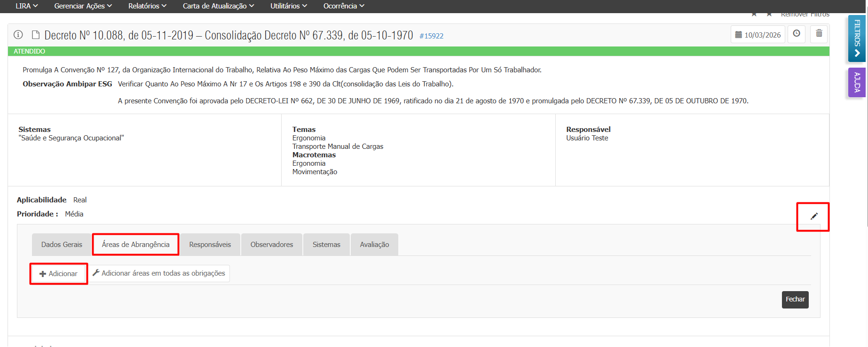Expand the Gerenciar Ações menu

[x=83, y=6]
